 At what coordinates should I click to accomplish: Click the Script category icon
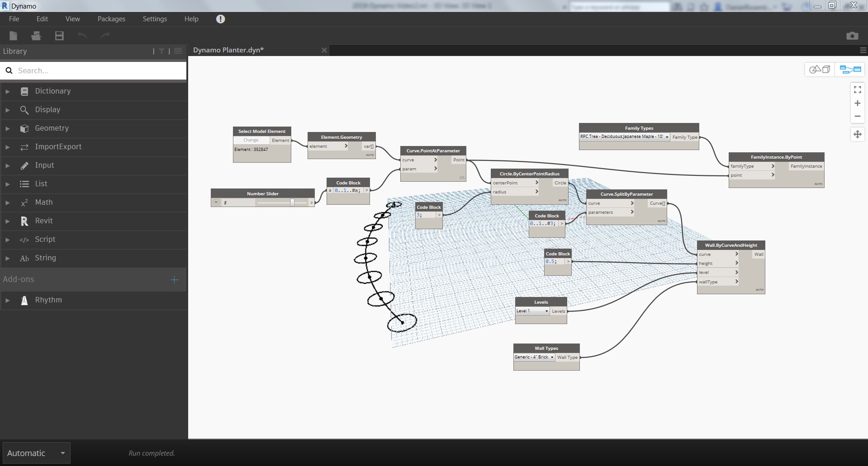[24, 240]
